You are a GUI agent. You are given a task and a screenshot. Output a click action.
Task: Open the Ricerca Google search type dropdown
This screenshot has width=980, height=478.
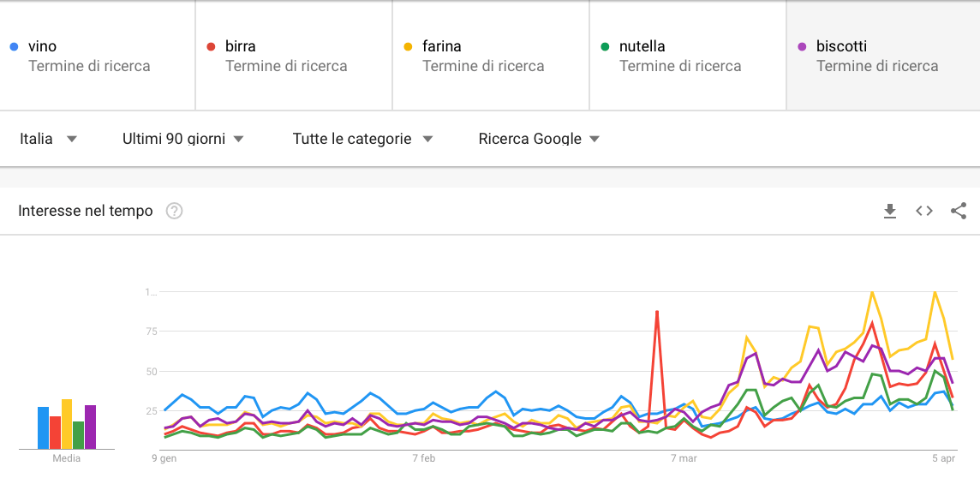[x=539, y=139]
